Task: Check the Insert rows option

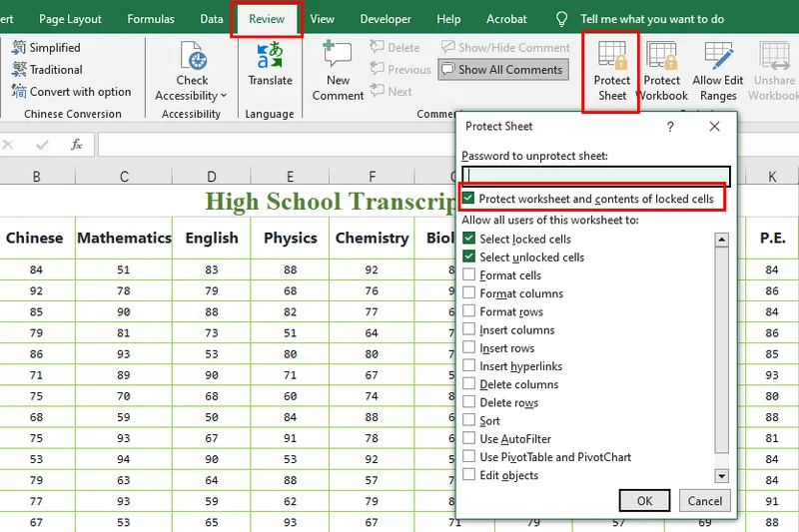Action: (468, 347)
